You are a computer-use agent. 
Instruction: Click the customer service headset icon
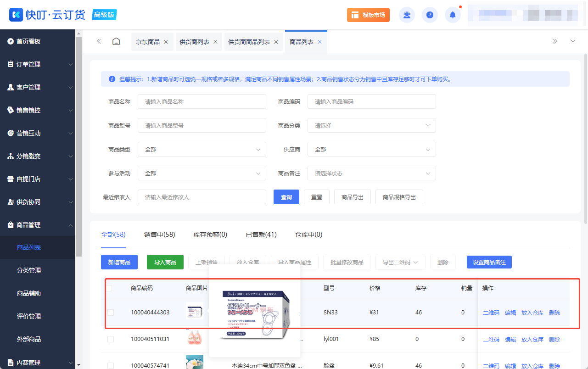pos(407,15)
